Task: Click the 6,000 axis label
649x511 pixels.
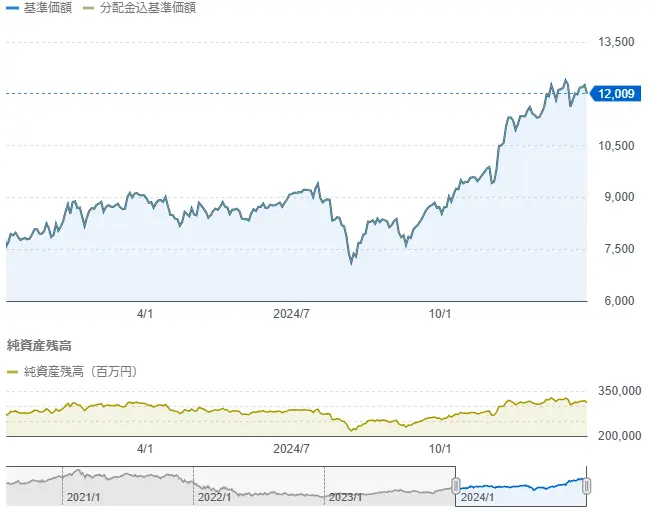Action: pos(619,301)
